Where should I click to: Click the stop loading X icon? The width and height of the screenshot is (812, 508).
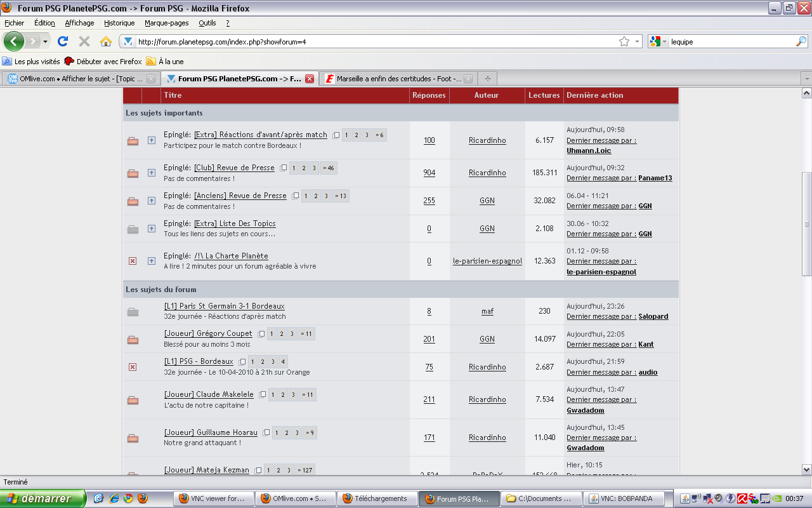84,41
